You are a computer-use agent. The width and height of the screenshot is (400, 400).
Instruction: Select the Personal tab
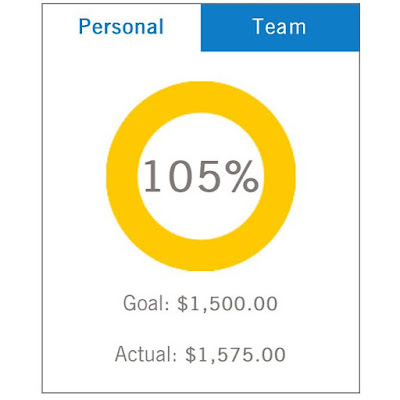click(122, 27)
